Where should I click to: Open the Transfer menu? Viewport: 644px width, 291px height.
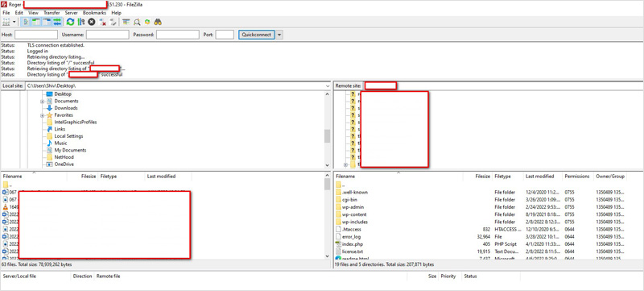(x=52, y=13)
